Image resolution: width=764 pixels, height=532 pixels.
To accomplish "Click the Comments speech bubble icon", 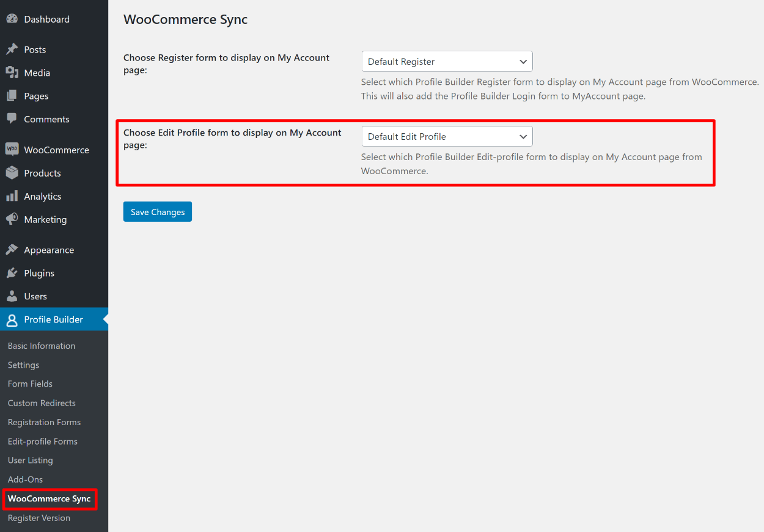I will tap(12, 119).
